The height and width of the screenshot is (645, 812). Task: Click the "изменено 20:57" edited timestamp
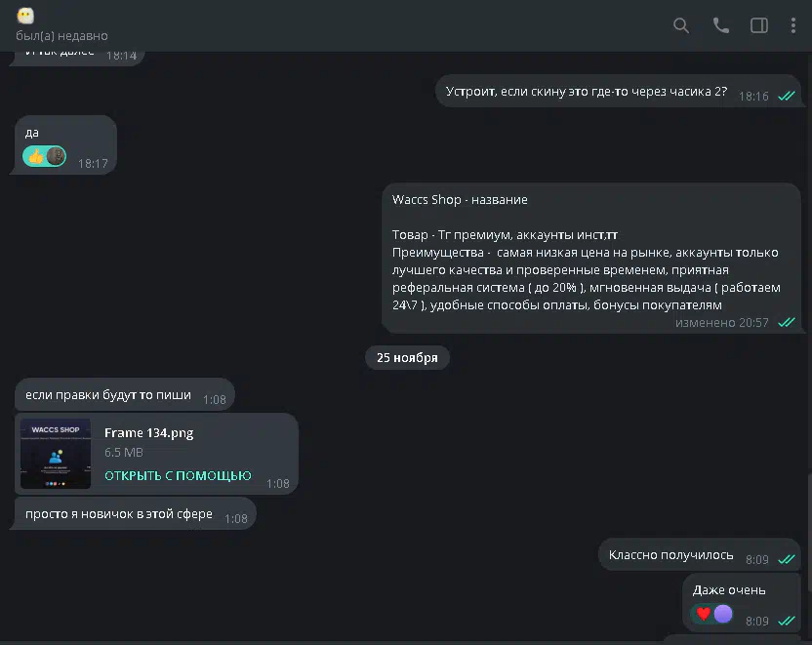[x=721, y=322]
